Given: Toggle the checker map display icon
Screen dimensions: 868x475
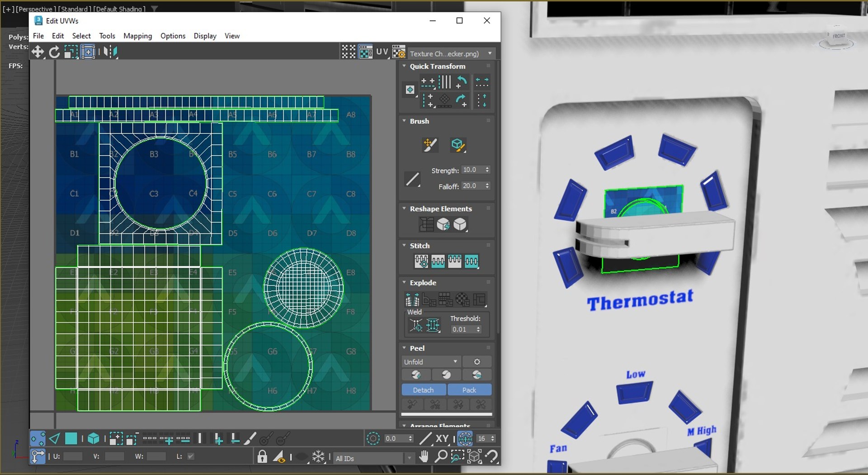Looking at the screenshot, I should pos(365,52).
